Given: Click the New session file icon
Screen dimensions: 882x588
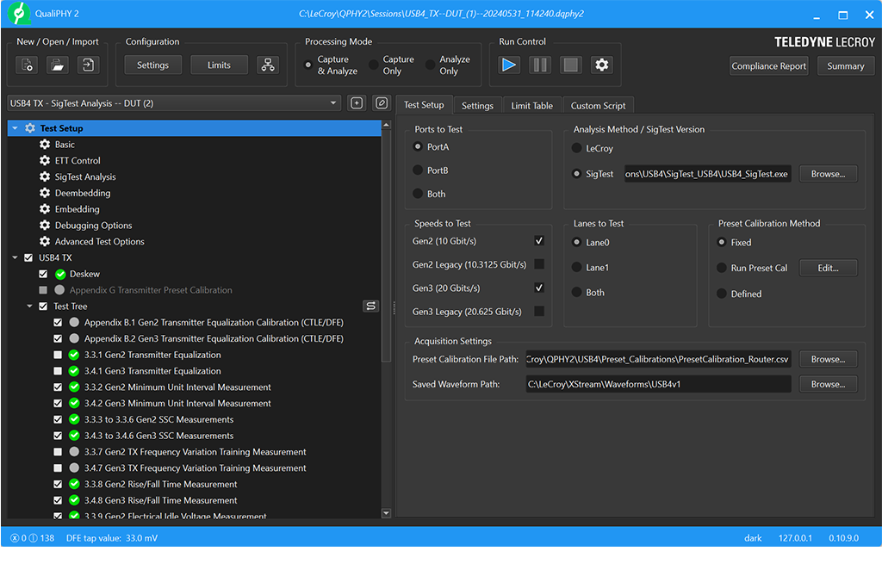Looking at the screenshot, I should (28, 65).
